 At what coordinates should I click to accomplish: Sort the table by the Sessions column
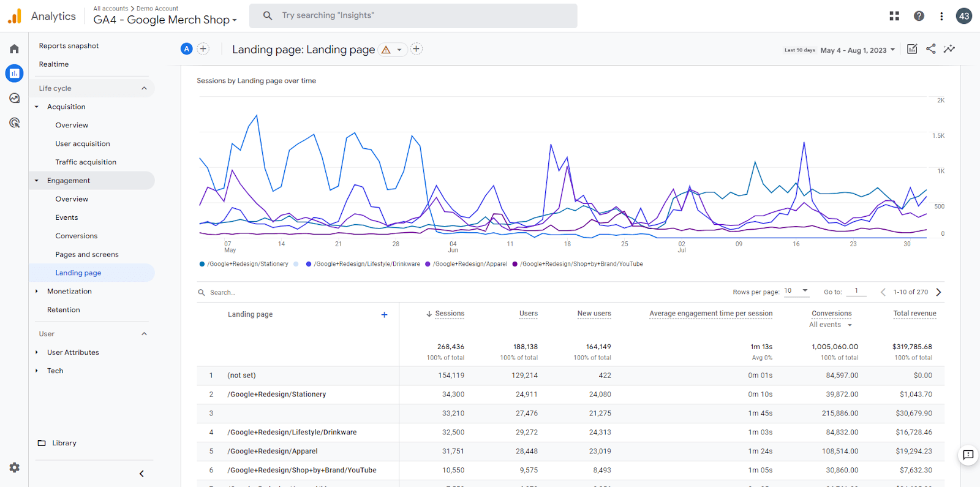(x=450, y=314)
